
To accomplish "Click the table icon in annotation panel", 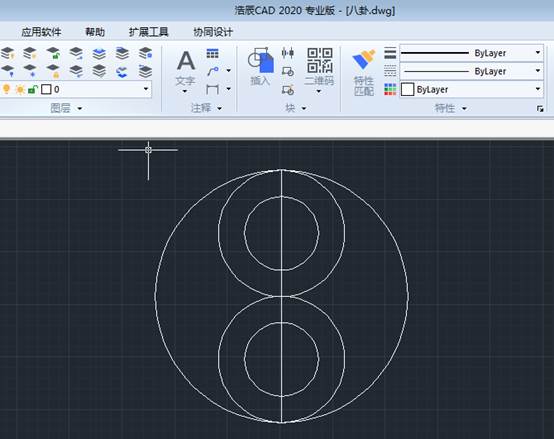I will pyautogui.click(x=212, y=53).
